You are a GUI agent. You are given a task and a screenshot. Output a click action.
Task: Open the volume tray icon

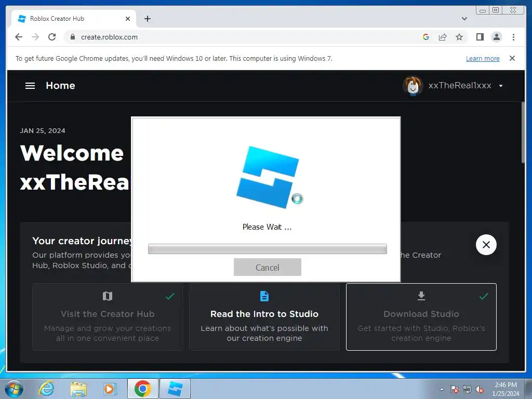point(480,389)
